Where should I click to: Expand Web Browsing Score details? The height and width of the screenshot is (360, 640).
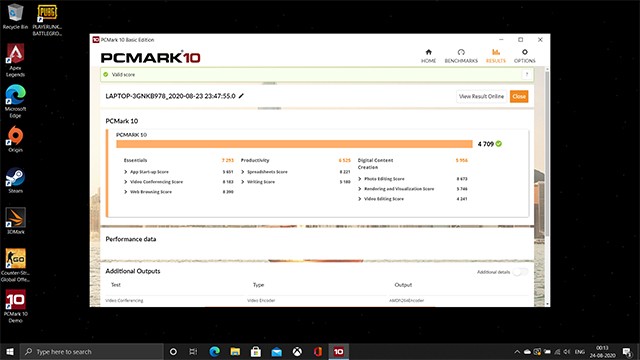pos(126,192)
